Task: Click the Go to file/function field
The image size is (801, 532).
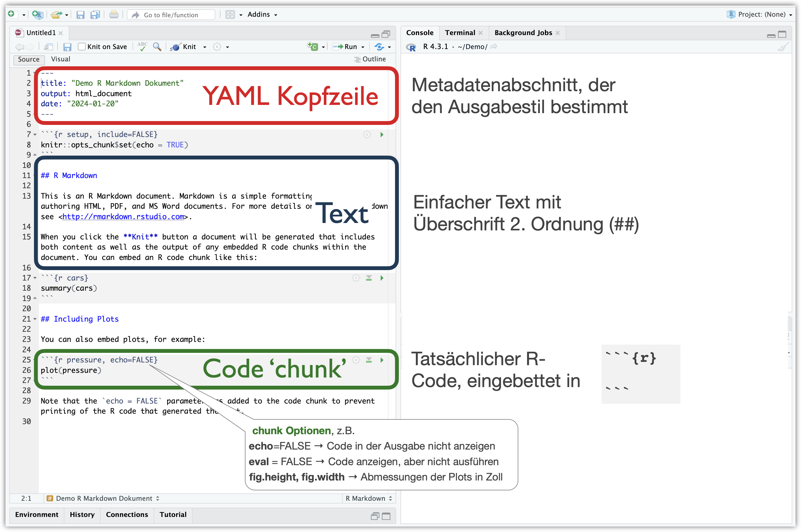Action: coord(171,15)
